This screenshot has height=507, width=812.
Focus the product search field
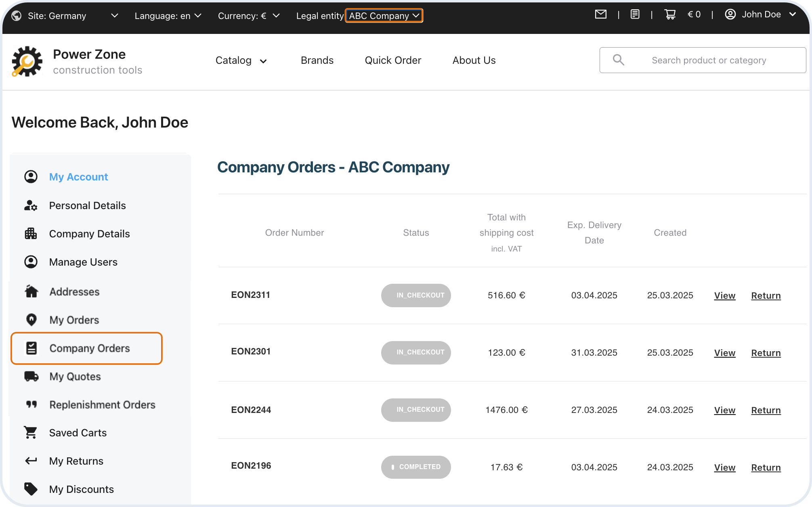[x=709, y=61]
